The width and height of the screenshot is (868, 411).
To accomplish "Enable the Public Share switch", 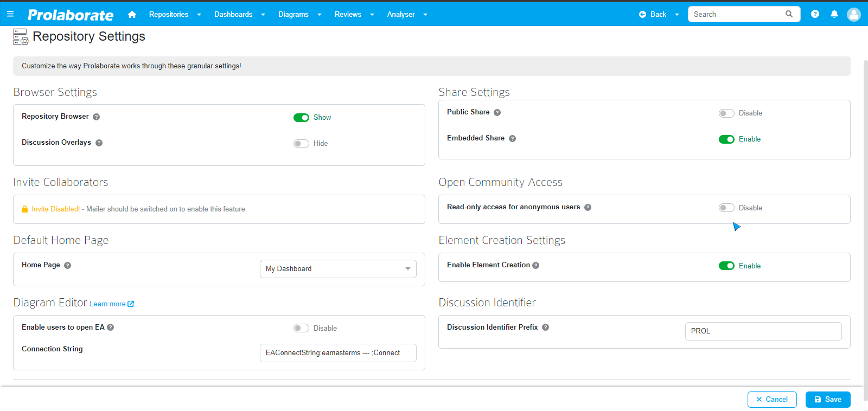I will pyautogui.click(x=726, y=113).
